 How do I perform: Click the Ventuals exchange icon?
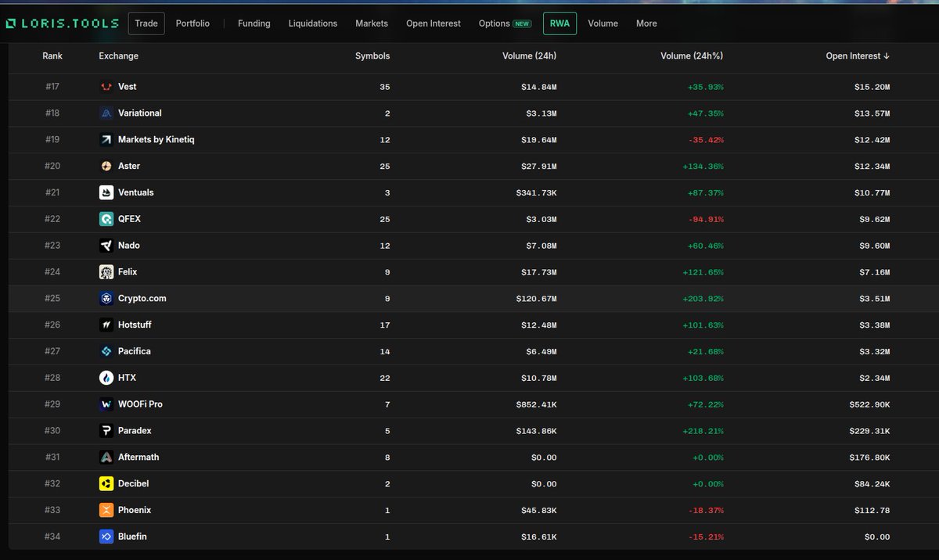click(106, 192)
